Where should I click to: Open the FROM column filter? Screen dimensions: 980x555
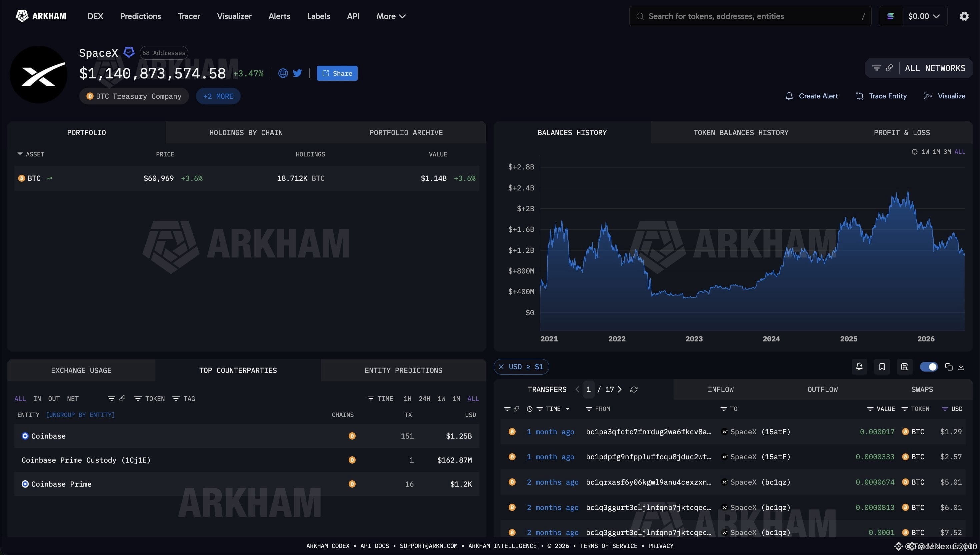tap(598, 409)
